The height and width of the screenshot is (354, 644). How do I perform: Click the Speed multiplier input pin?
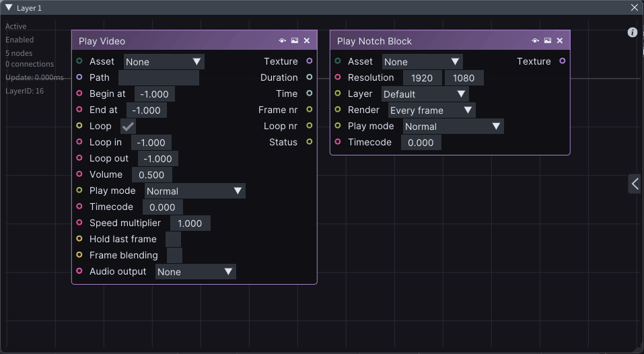pyautogui.click(x=79, y=223)
